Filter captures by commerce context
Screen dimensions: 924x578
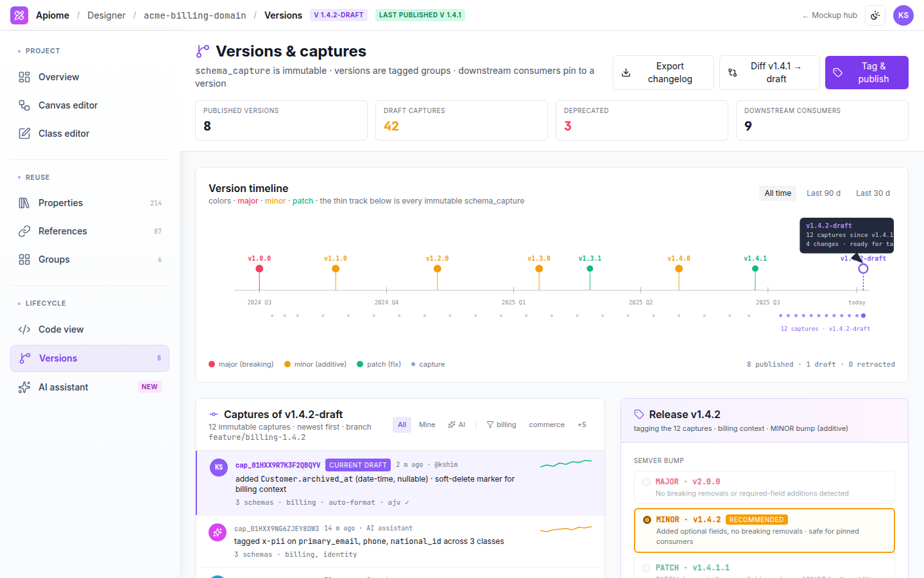(547, 425)
